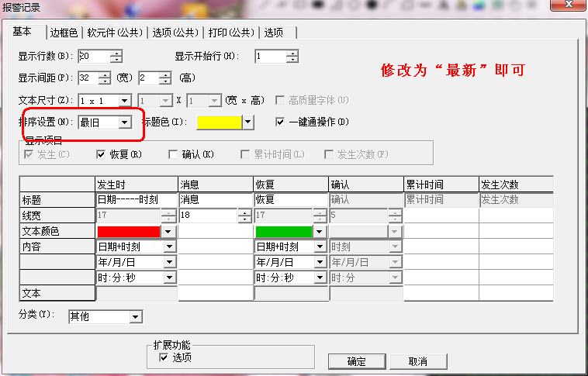Open the 排序设置 dropdown showing 最旧
The image size is (588, 376).
coord(123,122)
